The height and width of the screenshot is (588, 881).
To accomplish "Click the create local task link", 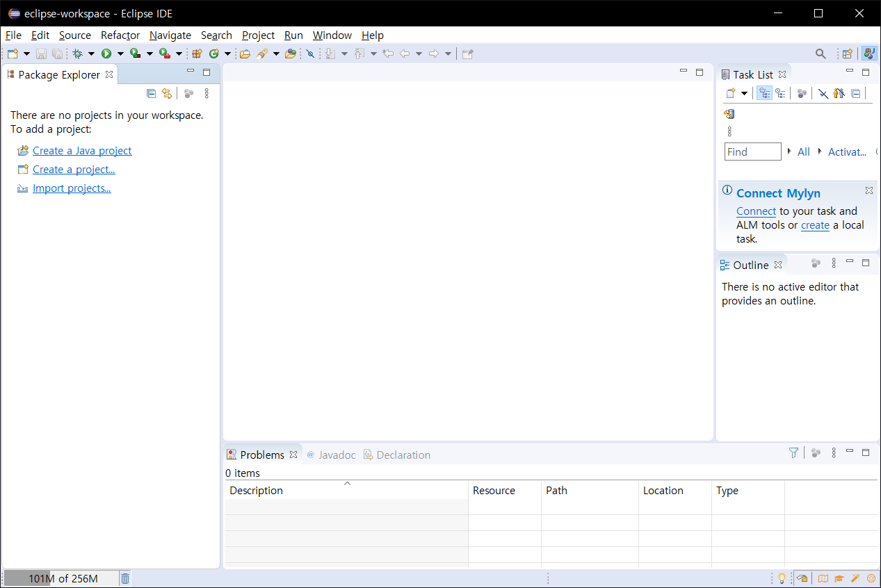I will pos(815,224).
